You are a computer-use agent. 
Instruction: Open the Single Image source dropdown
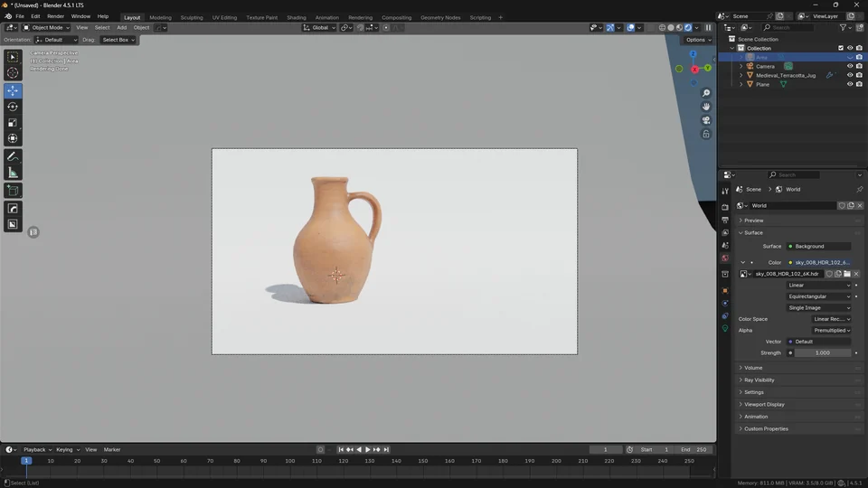click(x=819, y=308)
